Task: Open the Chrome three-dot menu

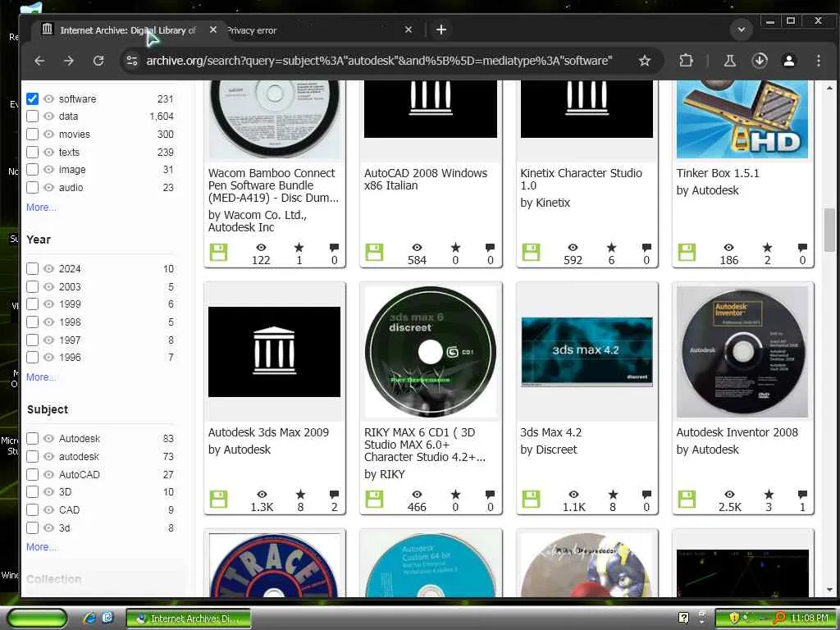Action: pos(819,61)
